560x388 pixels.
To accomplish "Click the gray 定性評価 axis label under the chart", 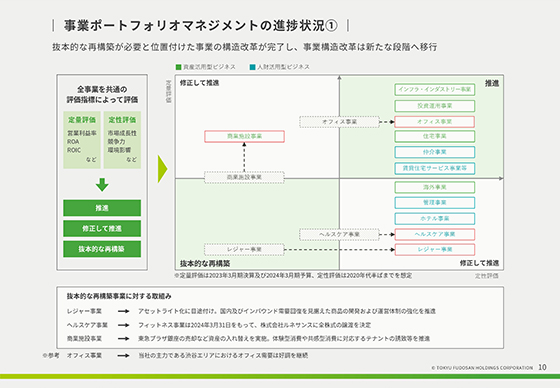I will tap(487, 276).
